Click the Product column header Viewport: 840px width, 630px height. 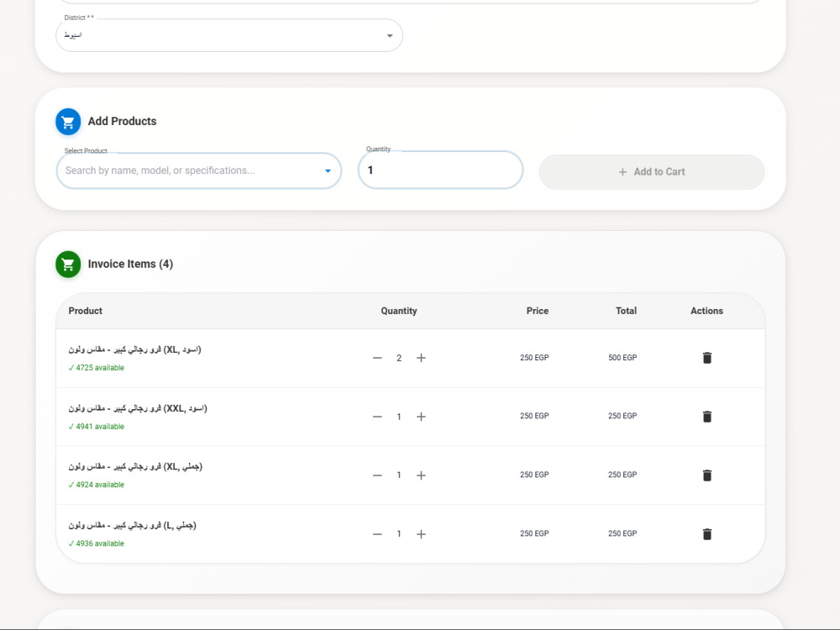click(85, 311)
